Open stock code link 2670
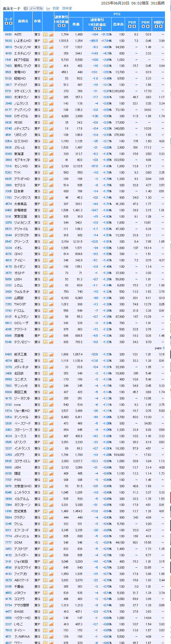171x644 pixels. click(x=8, y=580)
